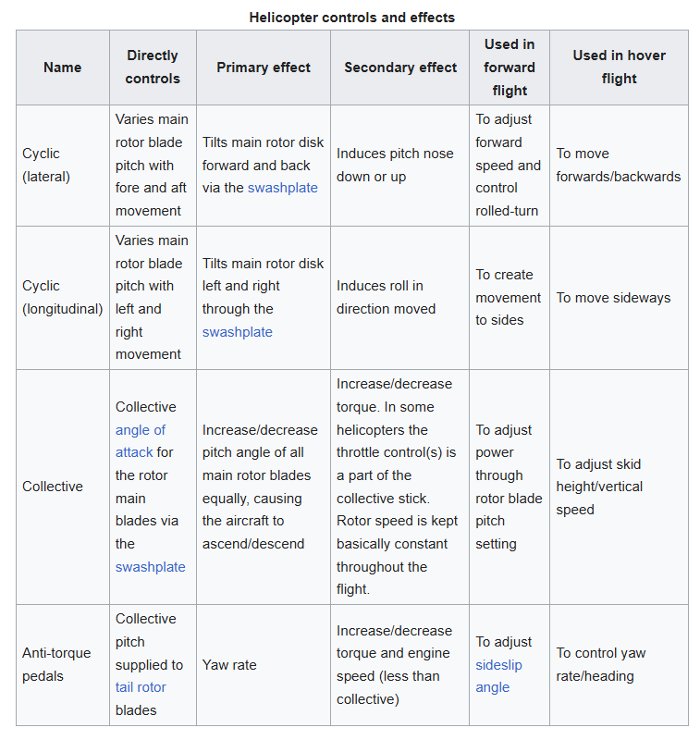Select the "Directly controls" column header
Image resolution: width=700 pixels, height=740 pixels.
tap(153, 68)
